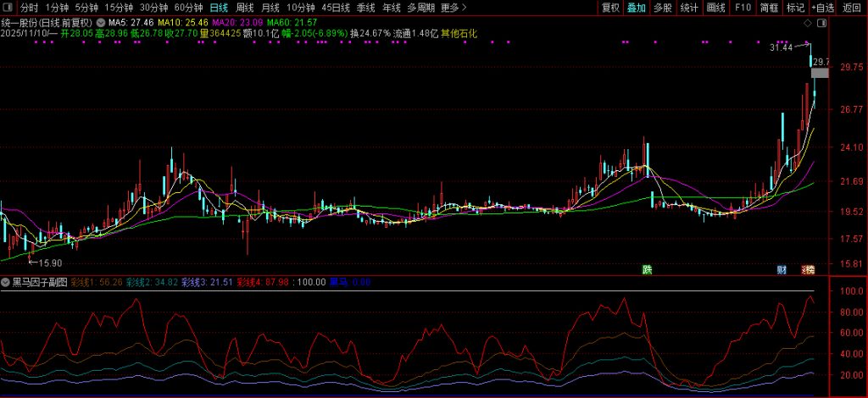
Task: Click the 彩线2: 34.82 value
Action: [x=153, y=282]
